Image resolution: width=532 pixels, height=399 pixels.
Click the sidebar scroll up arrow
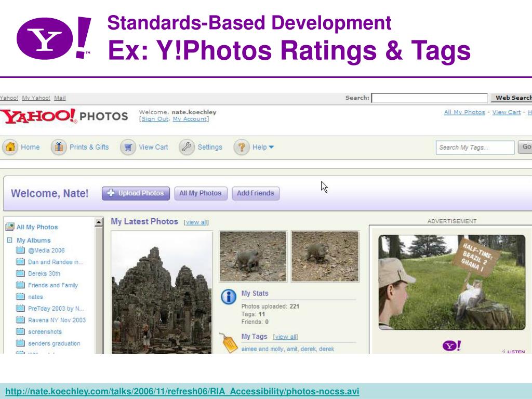[x=99, y=222]
